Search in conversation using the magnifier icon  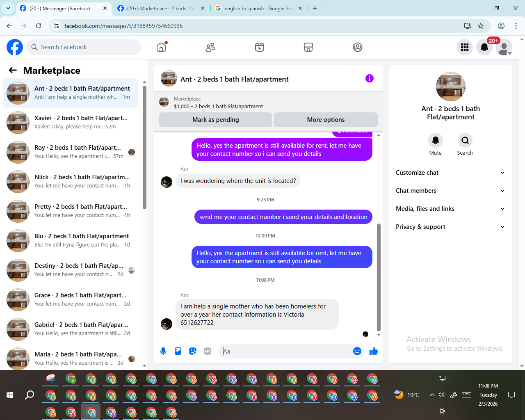pos(465,140)
